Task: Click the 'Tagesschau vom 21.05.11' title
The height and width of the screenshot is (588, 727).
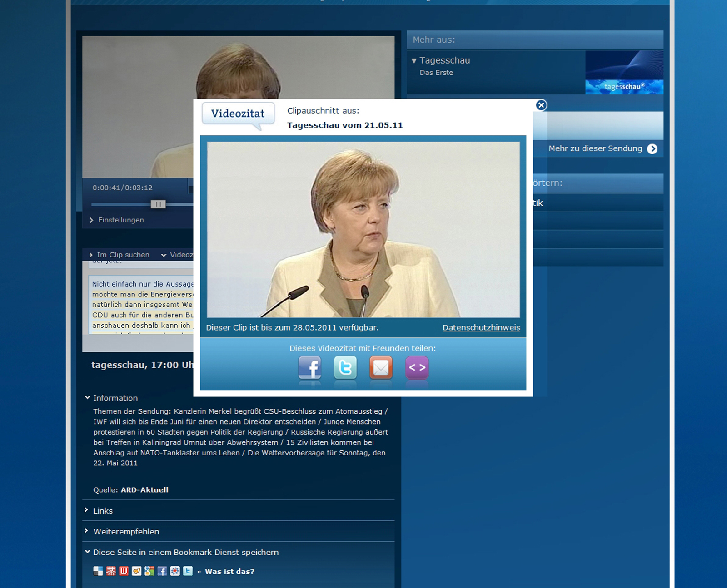Action: [x=345, y=125]
